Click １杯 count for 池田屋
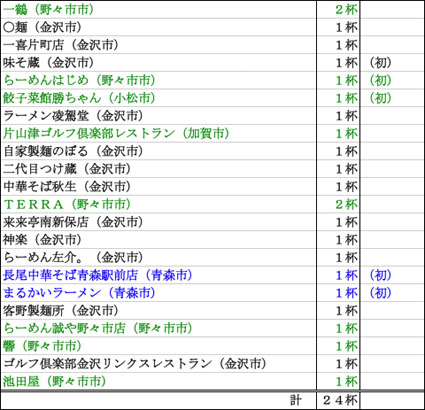This screenshot has width=425, height=410. coord(346,381)
